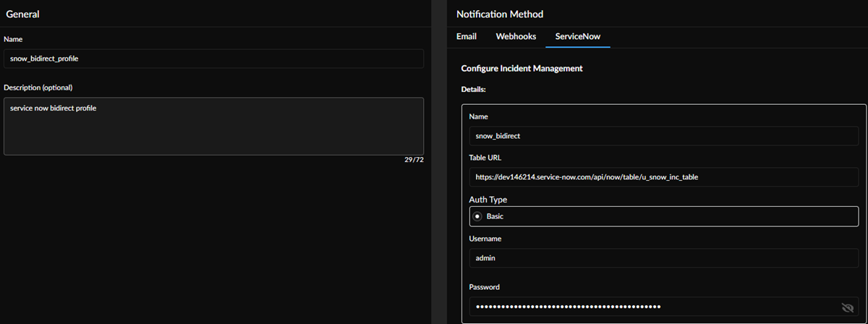This screenshot has height=324, width=868.
Task: Click the Description (optional) label
Action: point(38,88)
